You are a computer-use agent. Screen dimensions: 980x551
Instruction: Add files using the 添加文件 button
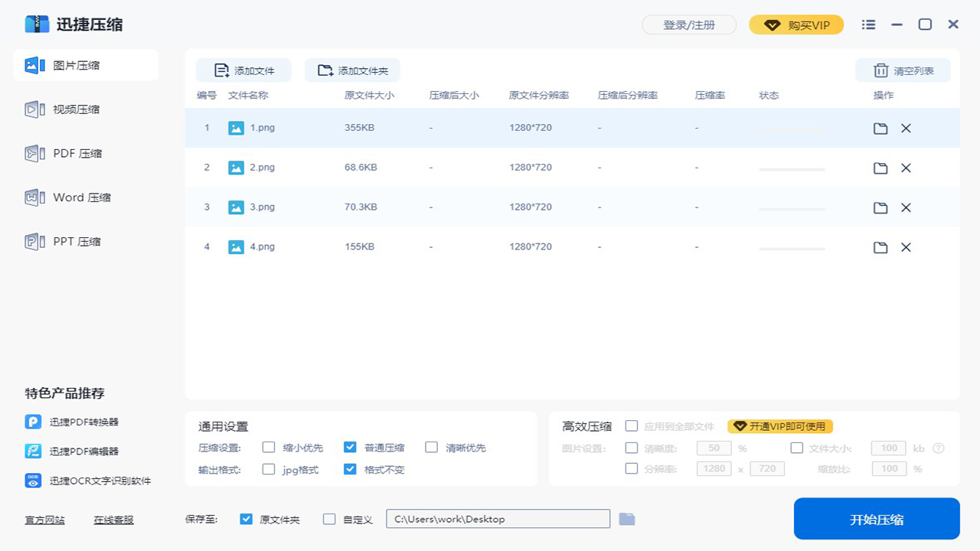tap(243, 70)
